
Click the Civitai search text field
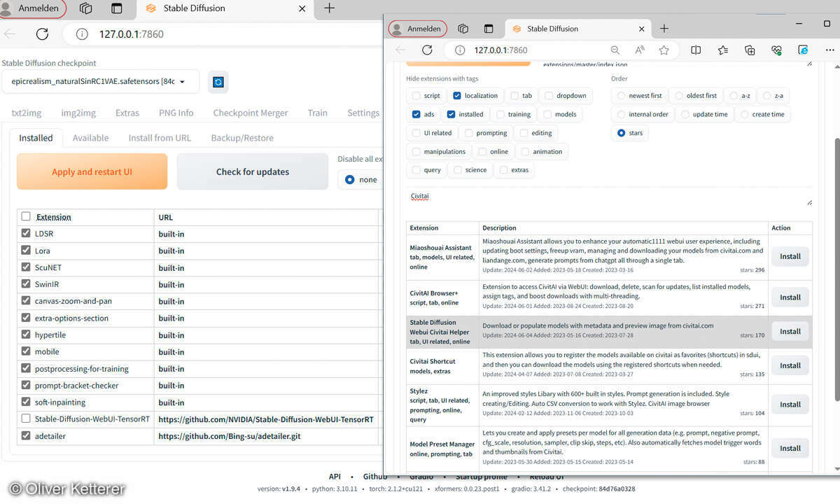[609, 197]
